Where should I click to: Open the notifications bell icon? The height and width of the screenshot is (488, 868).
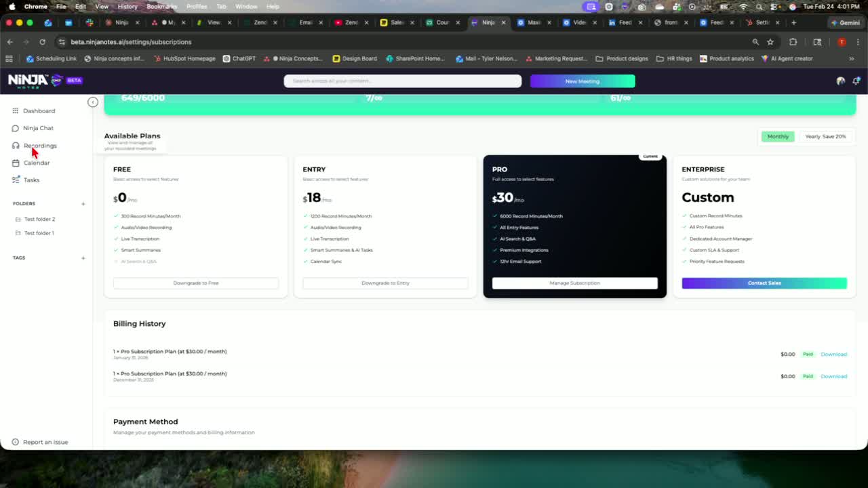(856, 81)
